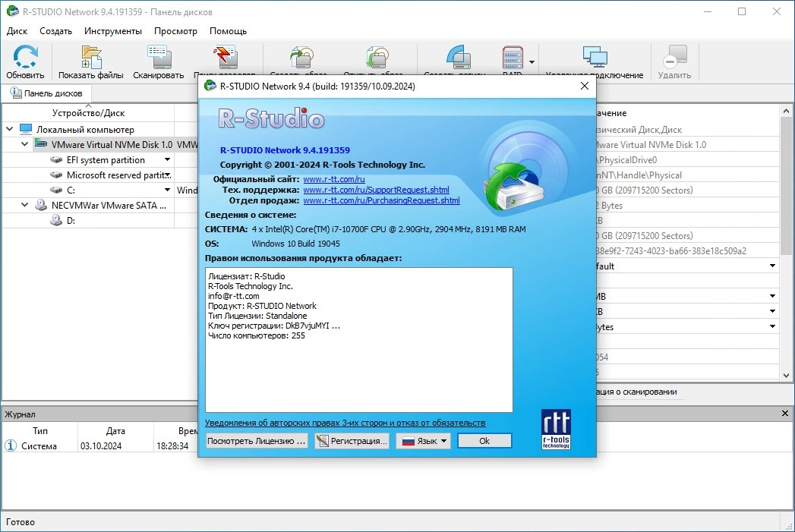The height and width of the screenshot is (532, 795).
Task: Close the About R-STUDIO dialog
Action: tap(585, 86)
